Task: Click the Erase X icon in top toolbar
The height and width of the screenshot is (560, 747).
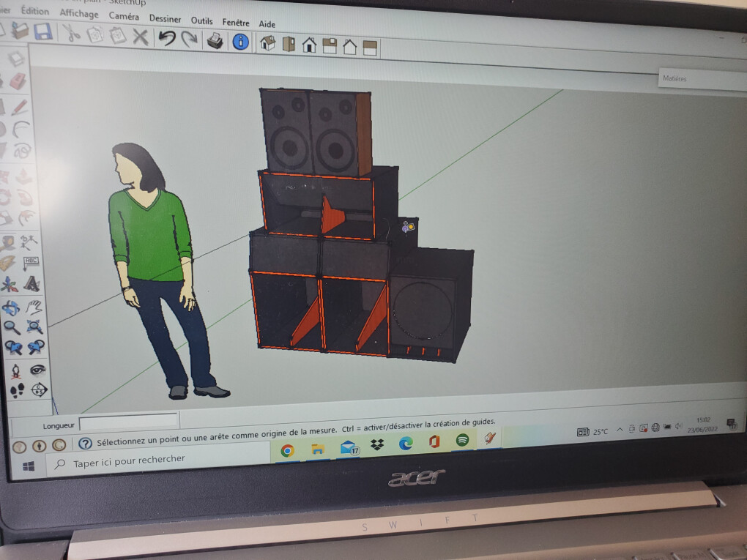Action: (140, 37)
